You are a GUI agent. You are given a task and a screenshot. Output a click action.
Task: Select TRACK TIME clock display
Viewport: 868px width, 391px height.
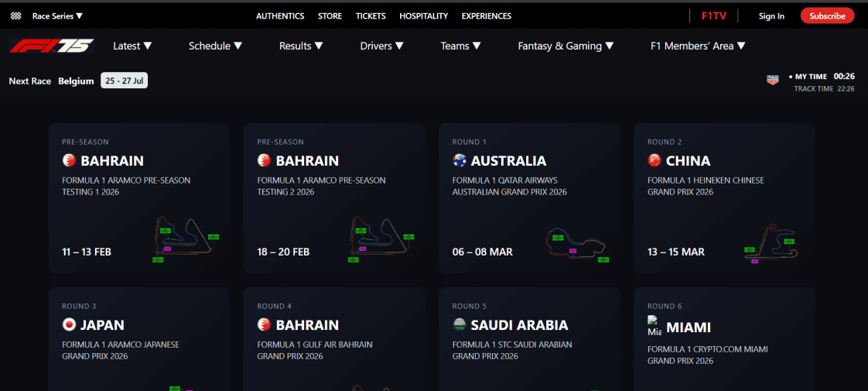(x=824, y=88)
